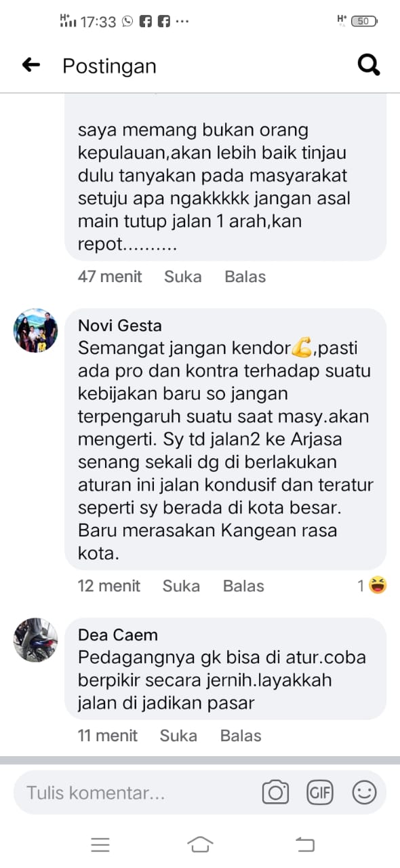Tap the camera icon in comment bar
The image size is (400, 868).
[275, 792]
